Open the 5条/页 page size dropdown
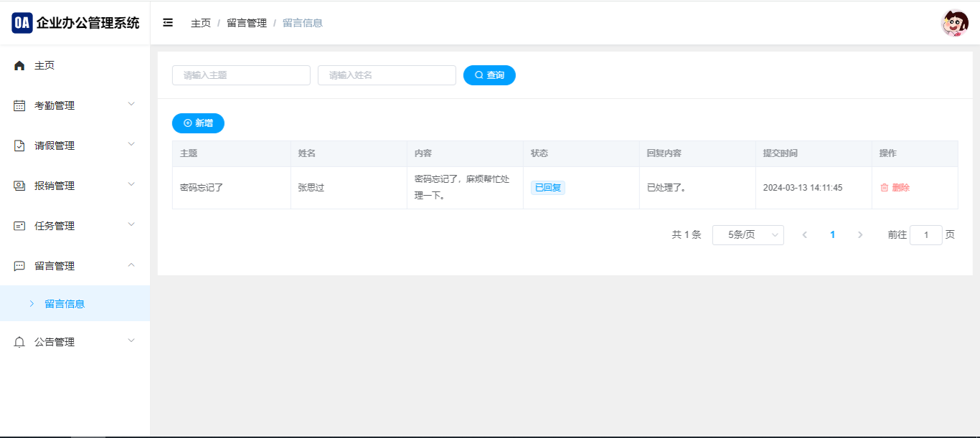 point(748,235)
